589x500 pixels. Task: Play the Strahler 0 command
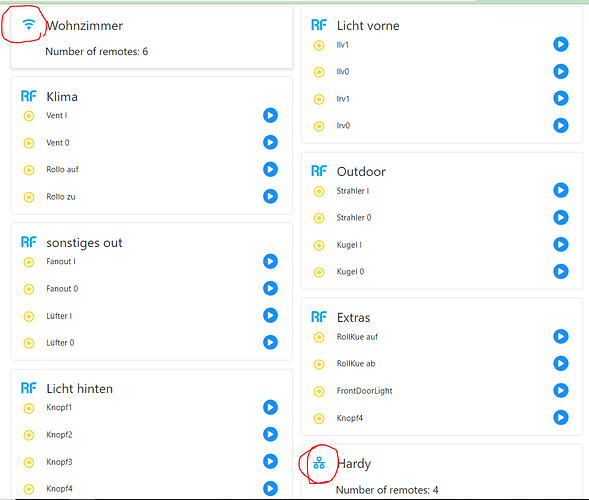click(x=561, y=217)
